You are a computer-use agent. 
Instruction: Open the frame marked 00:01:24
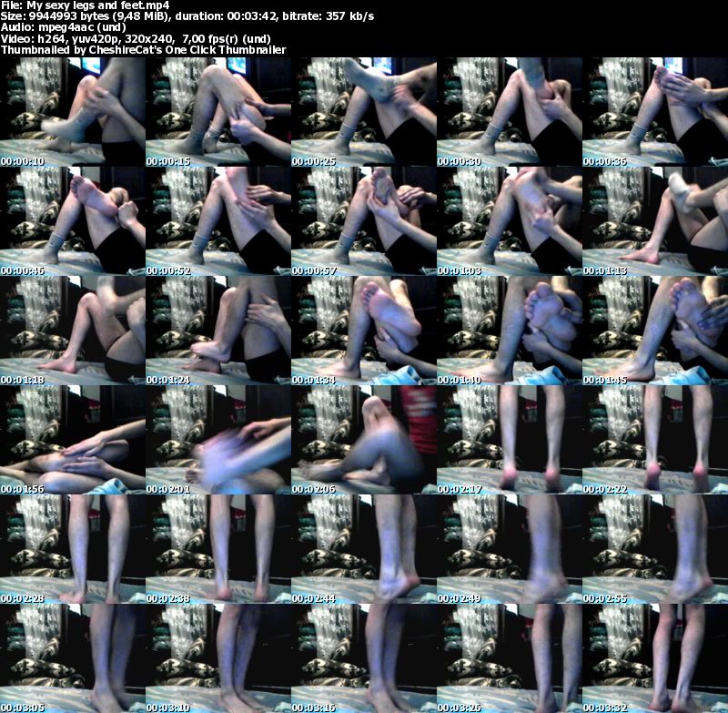218,329
